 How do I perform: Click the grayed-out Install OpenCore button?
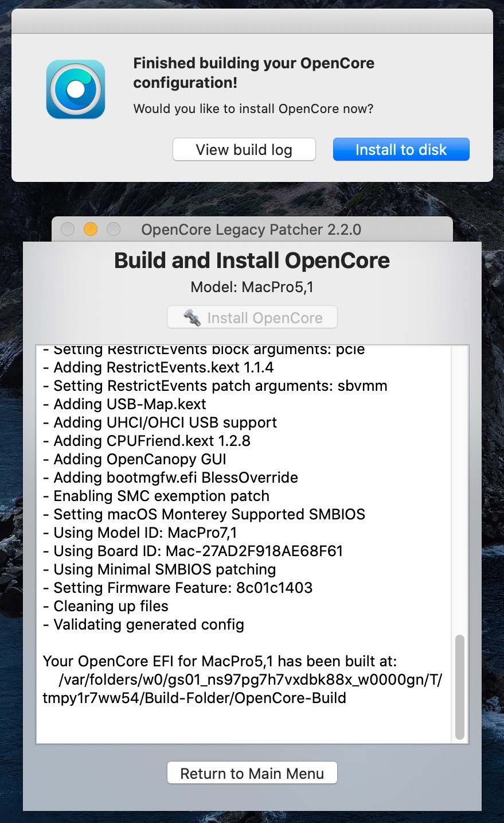coord(252,317)
